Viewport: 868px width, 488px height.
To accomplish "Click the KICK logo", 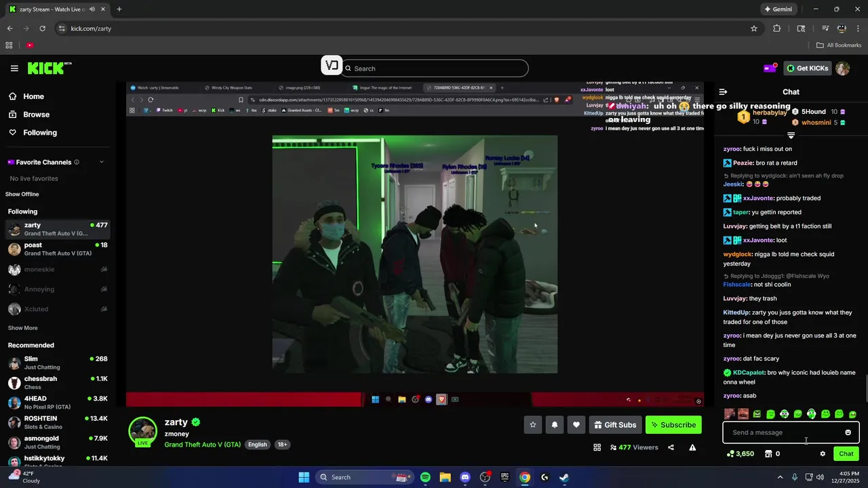I will (50, 68).
